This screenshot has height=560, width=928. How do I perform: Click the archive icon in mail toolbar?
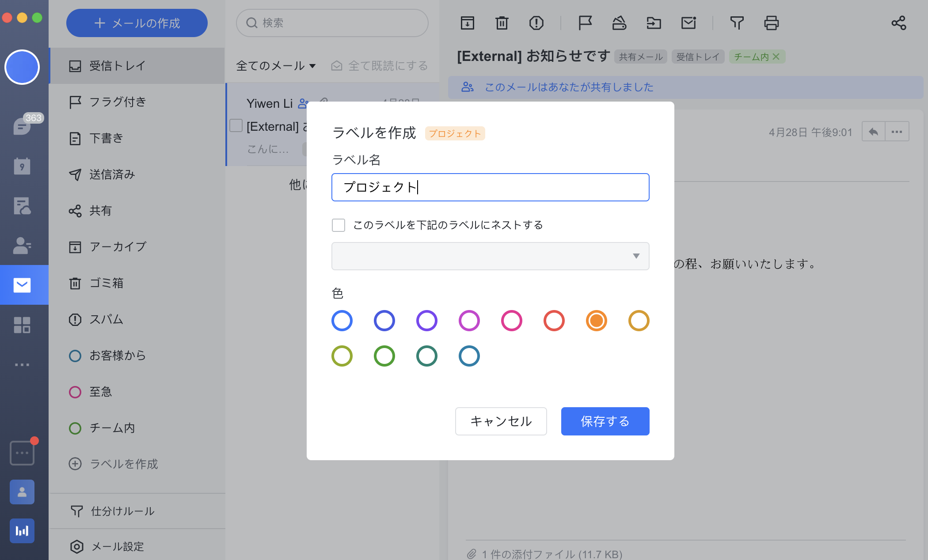pos(467,23)
